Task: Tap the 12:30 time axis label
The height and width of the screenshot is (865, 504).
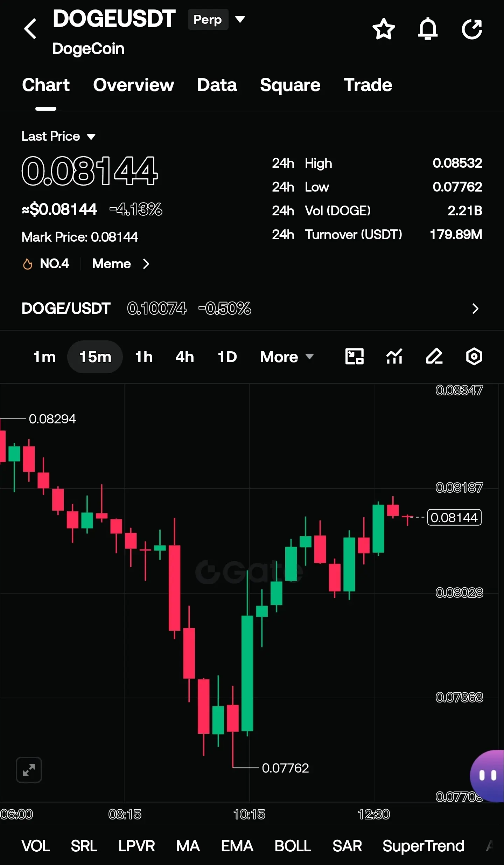Action: click(x=374, y=814)
